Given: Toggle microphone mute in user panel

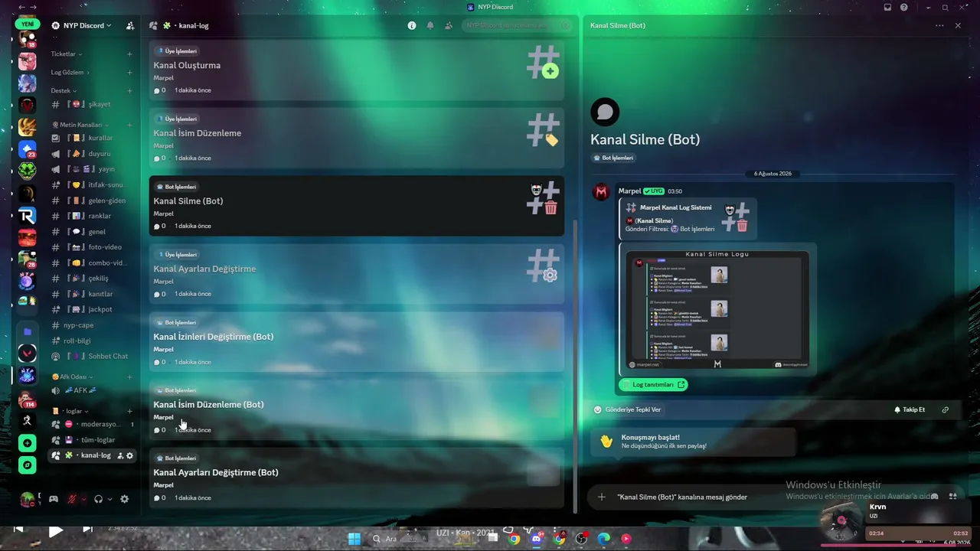Looking at the screenshot, I should [x=72, y=499].
